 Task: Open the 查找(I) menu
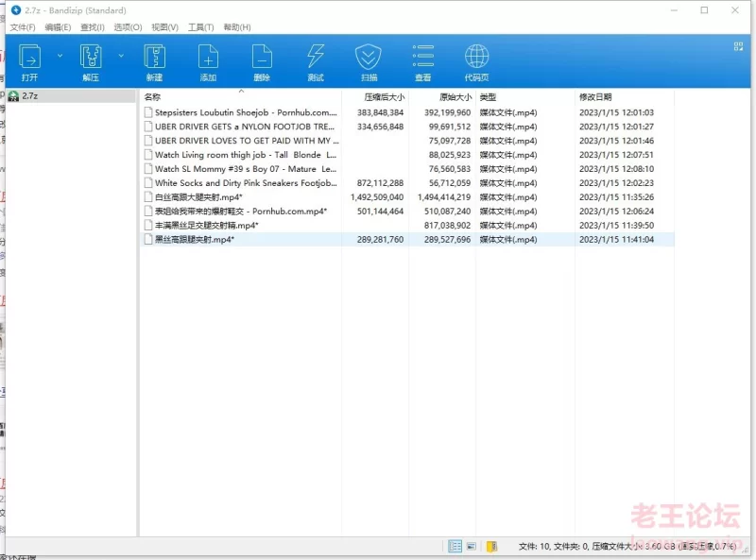[92, 27]
